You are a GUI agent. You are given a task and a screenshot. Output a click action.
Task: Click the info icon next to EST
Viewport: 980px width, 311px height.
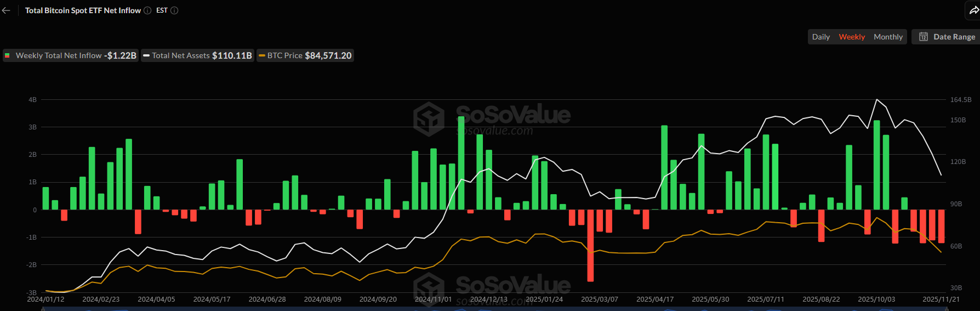coord(174,10)
